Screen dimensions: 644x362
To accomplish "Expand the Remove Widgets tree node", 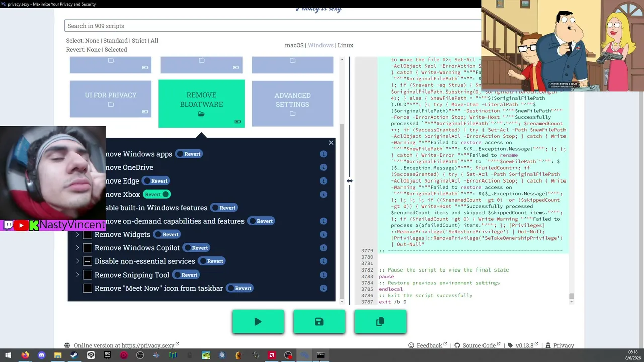I will [x=78, y=235].
